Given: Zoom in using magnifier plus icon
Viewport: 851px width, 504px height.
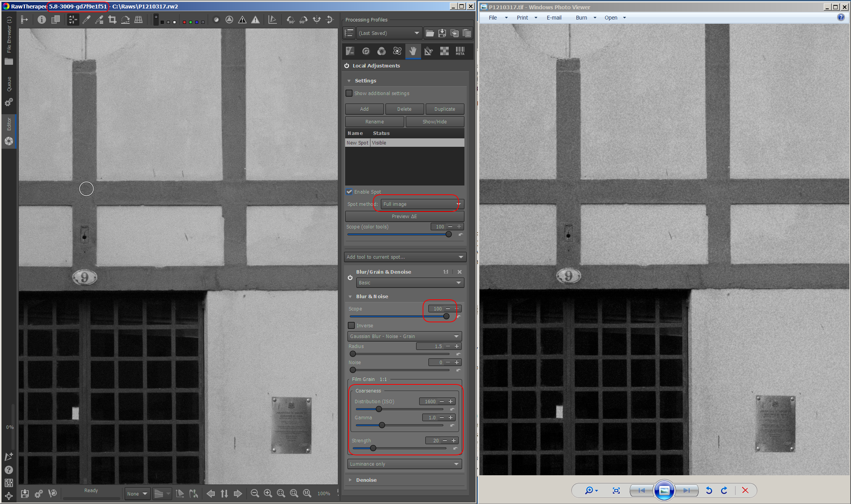Looking at the screenshot, I should [x=268, y=493].
